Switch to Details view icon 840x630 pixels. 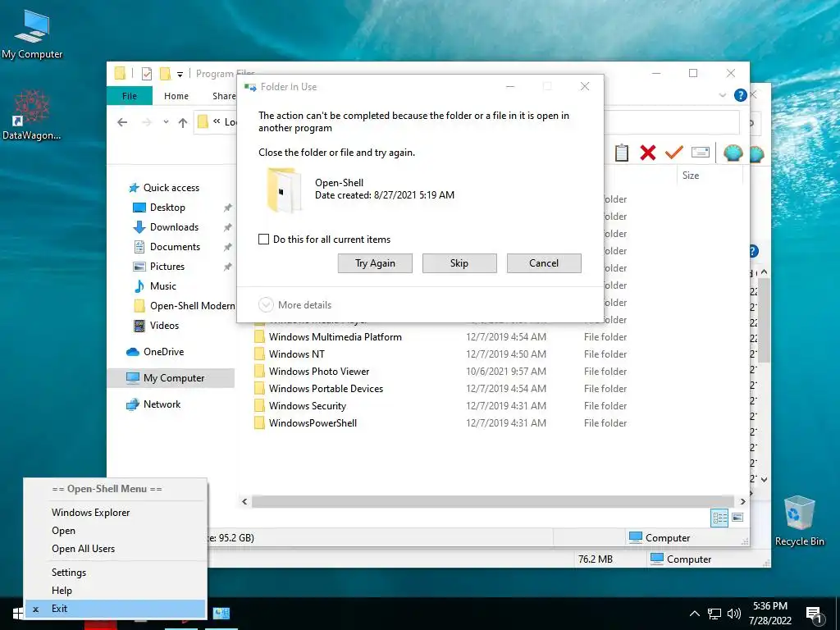click(719, 518)
